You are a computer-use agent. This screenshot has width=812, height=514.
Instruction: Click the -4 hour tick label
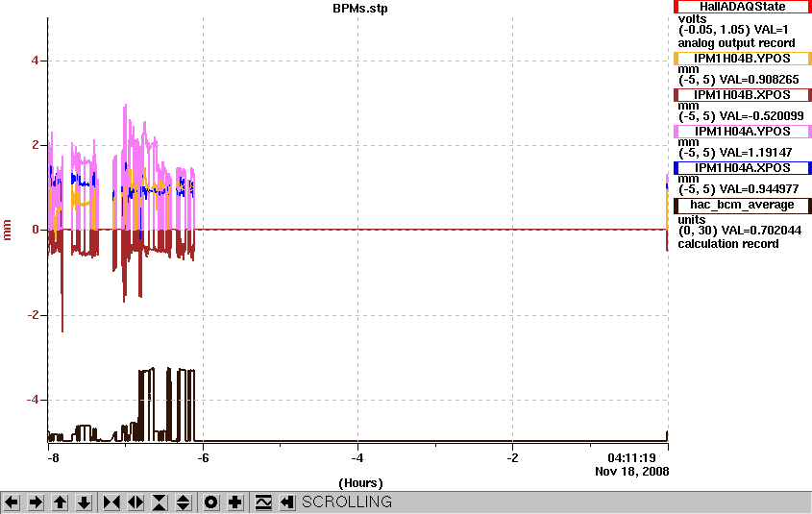point(357,458)
